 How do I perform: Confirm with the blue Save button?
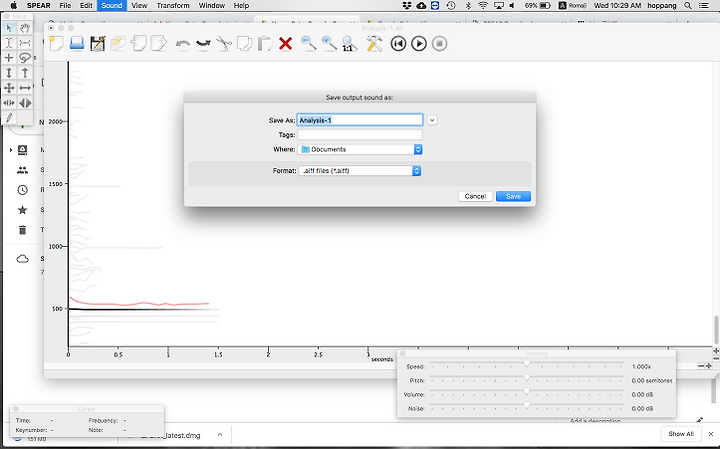pyautogui.click(x=513, y=196)
